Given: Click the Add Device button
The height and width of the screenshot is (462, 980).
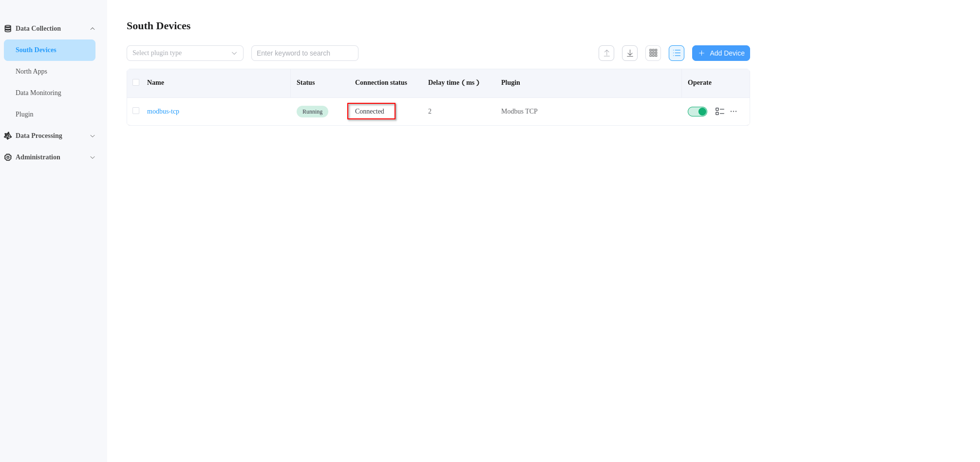Looking at the screenshot, I should tap(721, 53).
